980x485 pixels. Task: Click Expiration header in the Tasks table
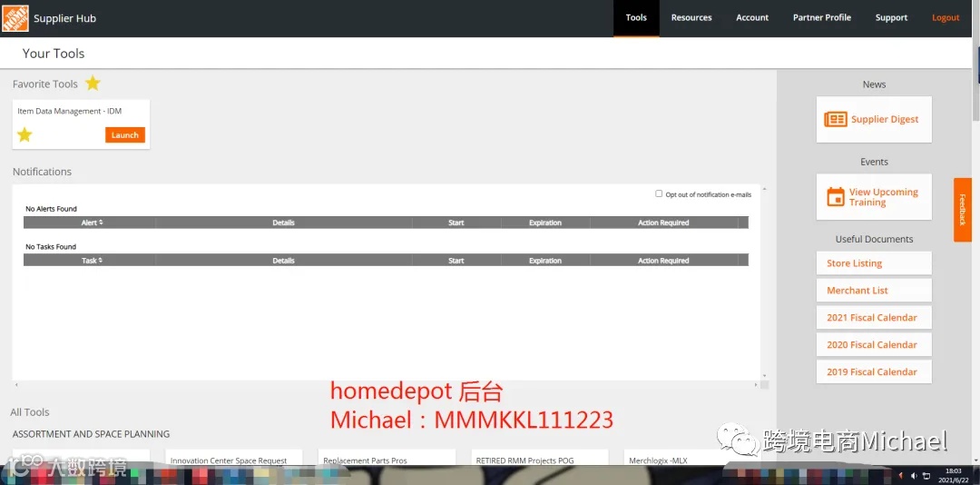pyautogui.click(x=545, y=261)
